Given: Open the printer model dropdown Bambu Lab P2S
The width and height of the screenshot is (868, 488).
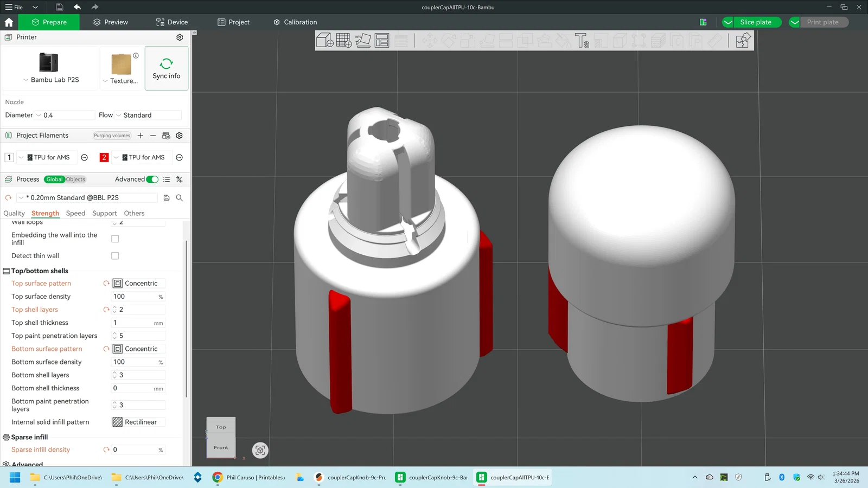Looking at the screenshot, I should pyautogui.click(x=50, y=80).
